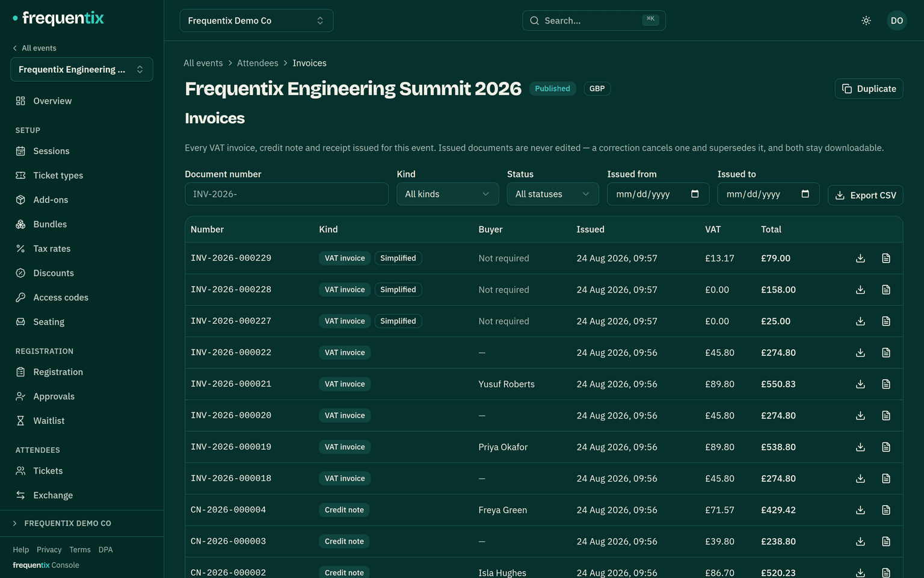The image size is (924, 578).
Task: Download invoice INV-2026-000021
Action: 860,384
